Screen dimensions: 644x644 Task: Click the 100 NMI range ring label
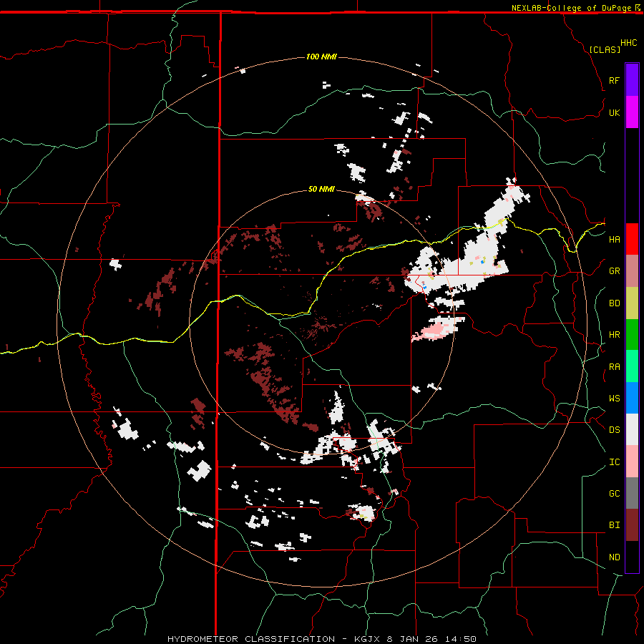[321, 57]
